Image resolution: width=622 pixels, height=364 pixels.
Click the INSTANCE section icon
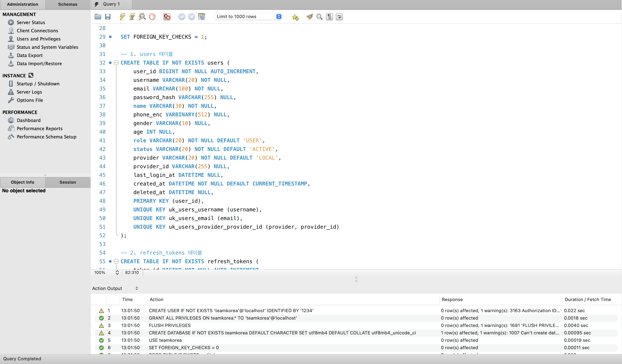(x=31, y=75)
